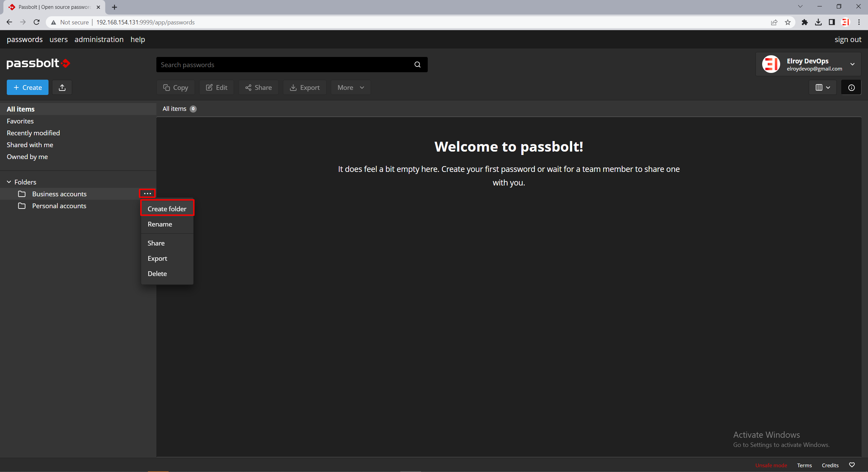
Task: Open the More actions dropdown
Action: click(x=351, y=87)
